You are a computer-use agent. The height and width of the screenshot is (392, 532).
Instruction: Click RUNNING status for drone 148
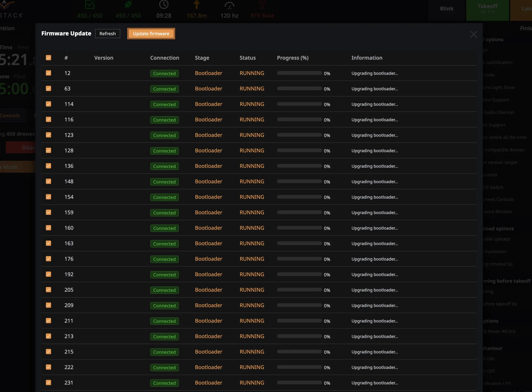(x=252, y=181)
